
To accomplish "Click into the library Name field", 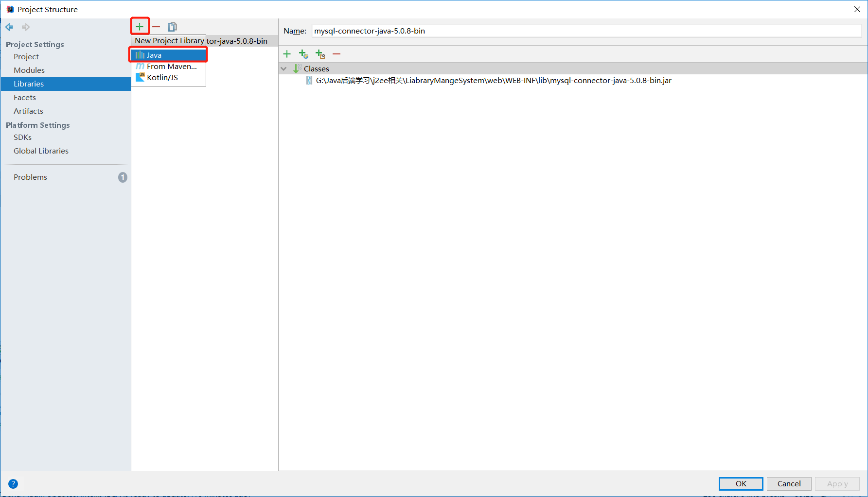I will pyautogui.click(x=586, y=31).
